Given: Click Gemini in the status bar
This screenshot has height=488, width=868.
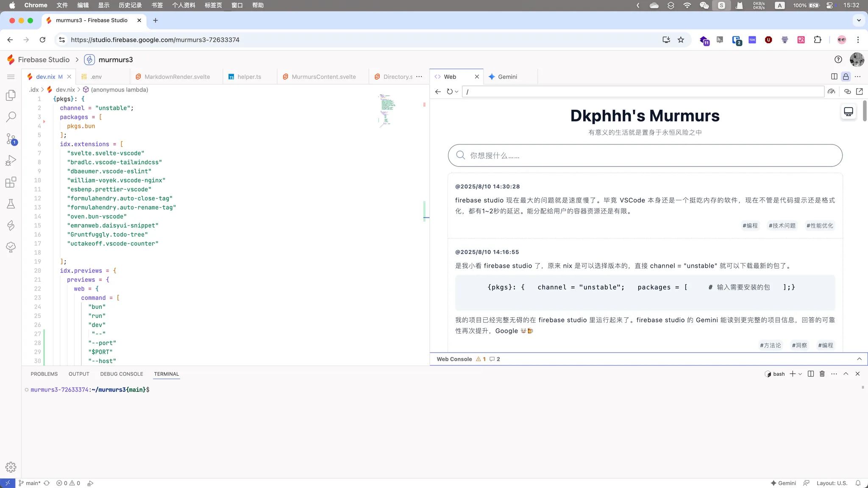Looking at the screenshot, I should 783,483.
